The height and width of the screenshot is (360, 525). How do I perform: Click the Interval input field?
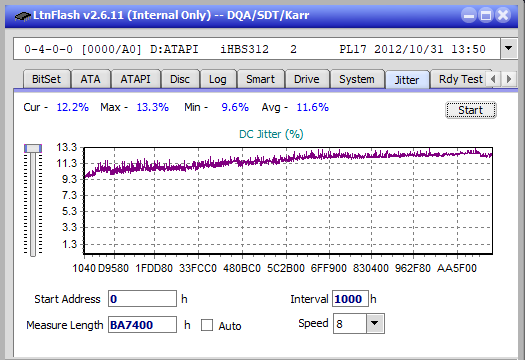pos(350,299)
